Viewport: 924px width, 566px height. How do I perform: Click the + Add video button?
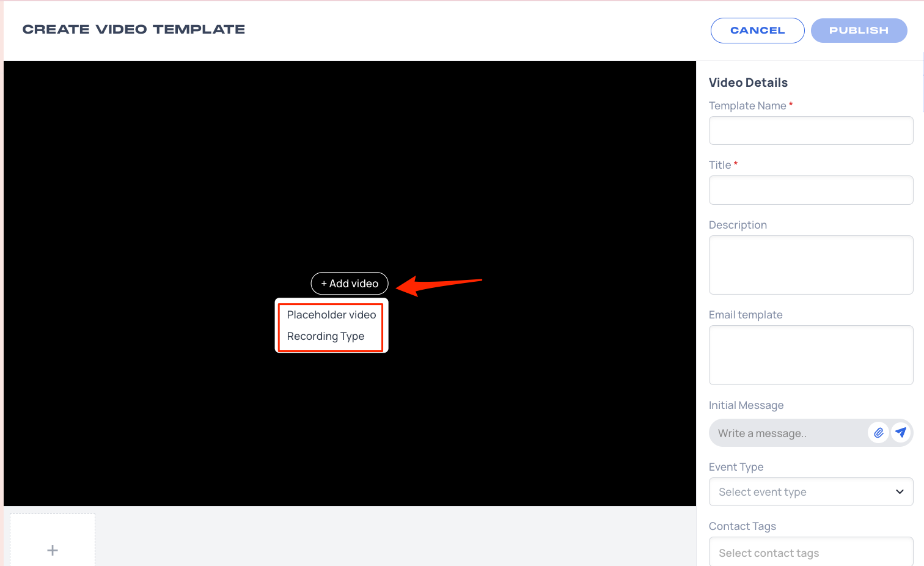[x=350, y=284]
